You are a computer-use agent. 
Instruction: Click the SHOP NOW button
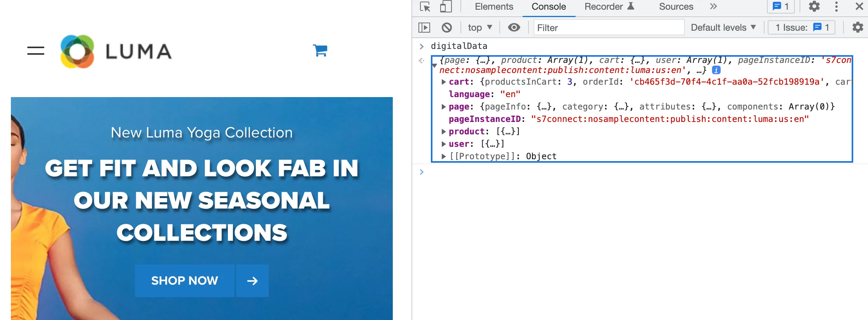tap(185, 281)
